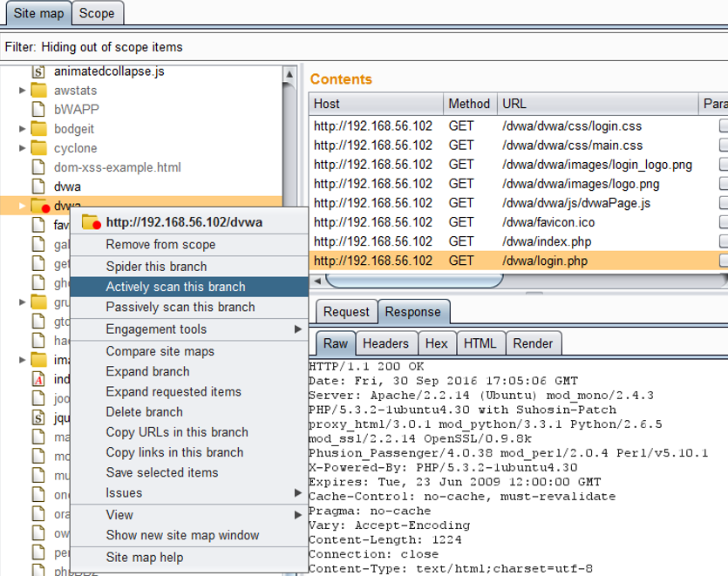Toggle Params checkbox in the index.php row
728x576 pixels.
[724, 241]
